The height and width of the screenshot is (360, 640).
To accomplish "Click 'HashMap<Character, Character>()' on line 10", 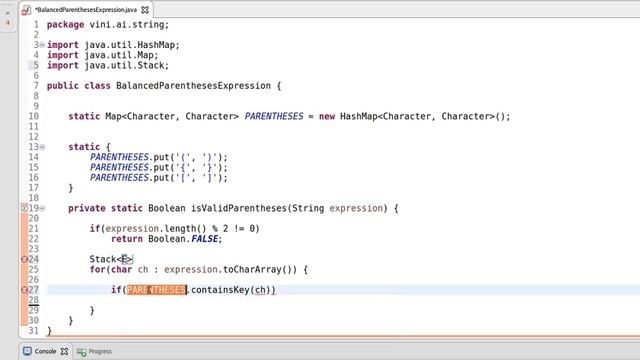I will (x=422, y=116).
